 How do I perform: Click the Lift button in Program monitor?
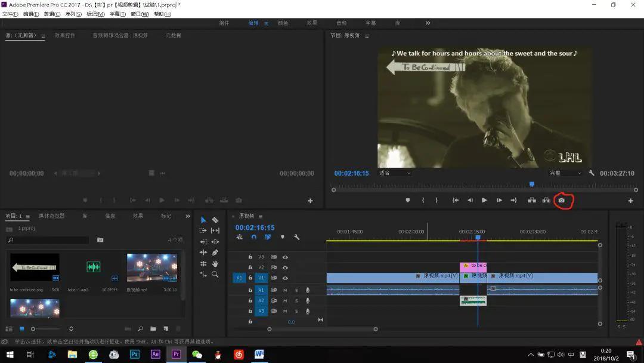(x=531, y=201)
